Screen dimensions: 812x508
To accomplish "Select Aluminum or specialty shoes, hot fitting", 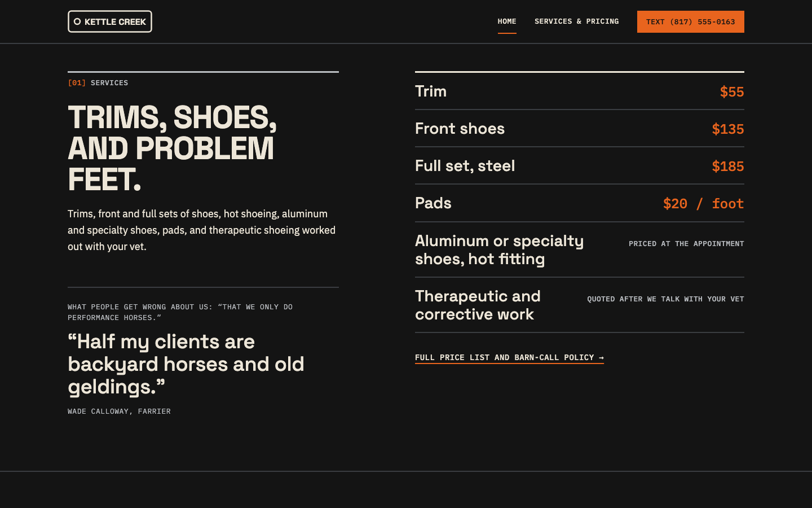I will coord(500,249).
